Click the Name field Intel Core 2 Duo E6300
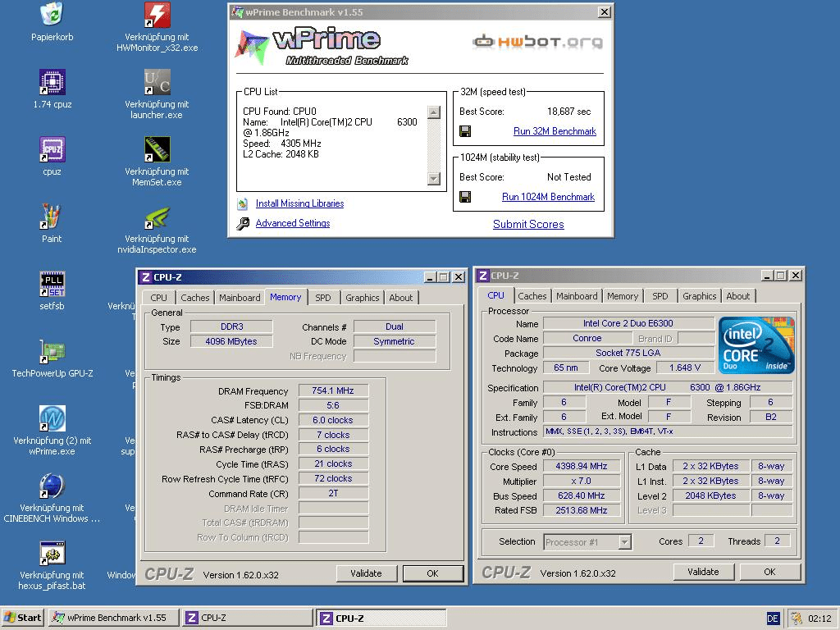The height and width of the screenshot is (630, 840). point(628,323)
